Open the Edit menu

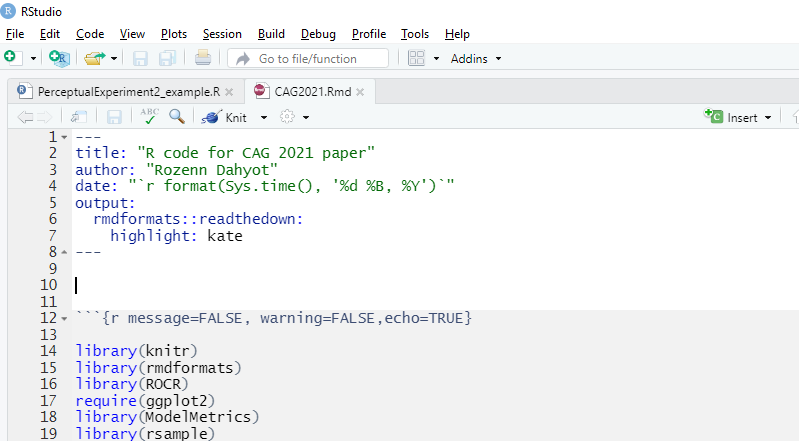49,34
